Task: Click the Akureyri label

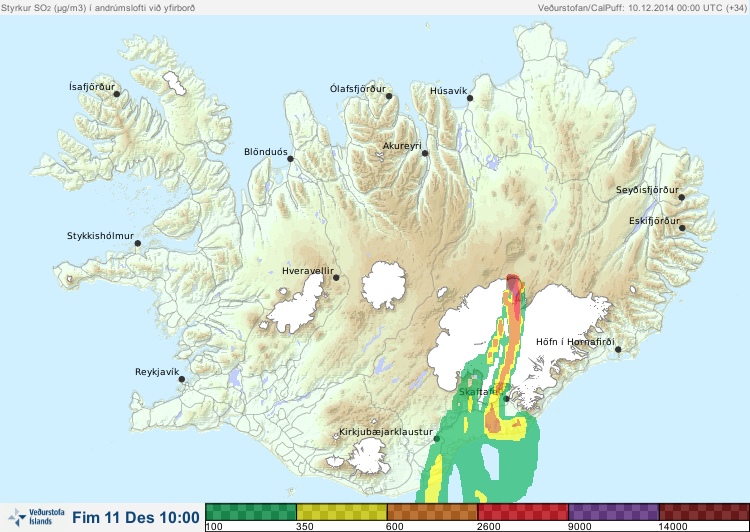Action: tap(402, 146)
